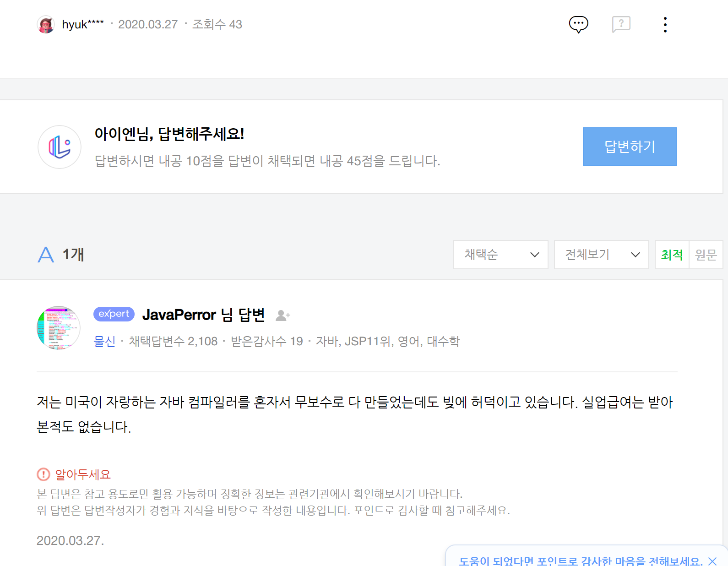Click the add-follow person icon
The image size is (728, 566).
[283, 315]
